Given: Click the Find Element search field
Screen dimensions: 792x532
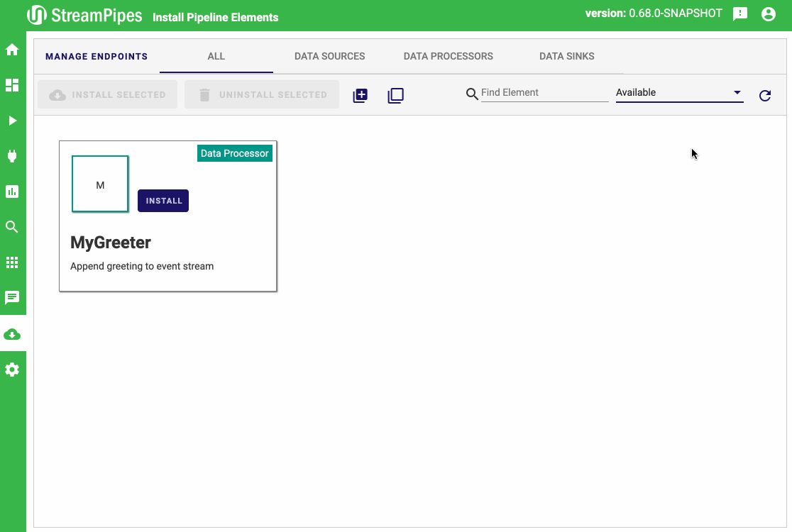Looking at the screenshot, I should (x=544, y=93).
